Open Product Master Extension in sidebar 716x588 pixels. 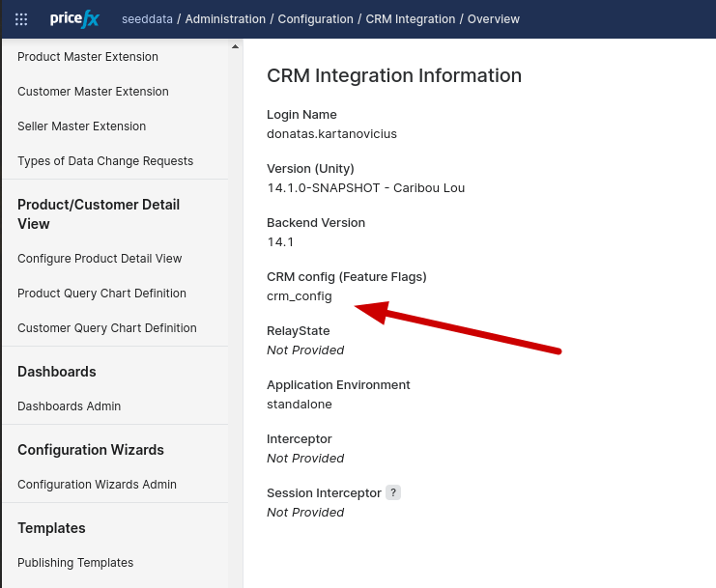tap(88, 57)
